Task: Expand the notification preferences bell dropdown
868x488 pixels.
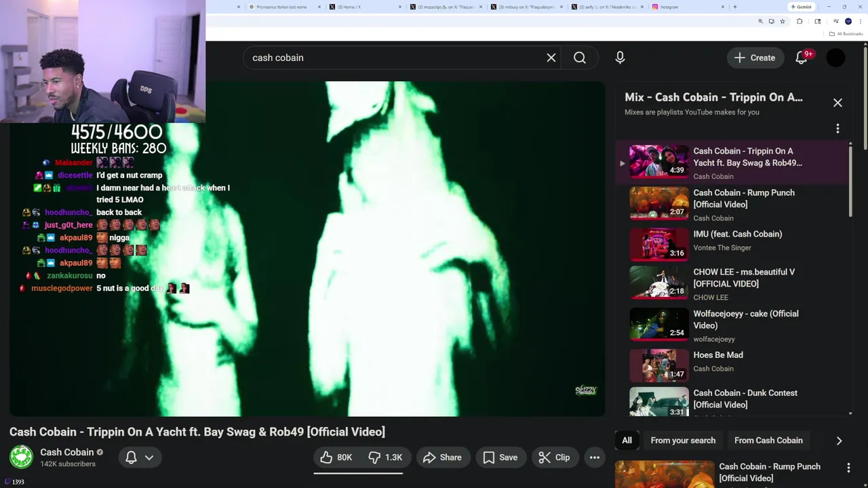Action: tap(139, 457)
